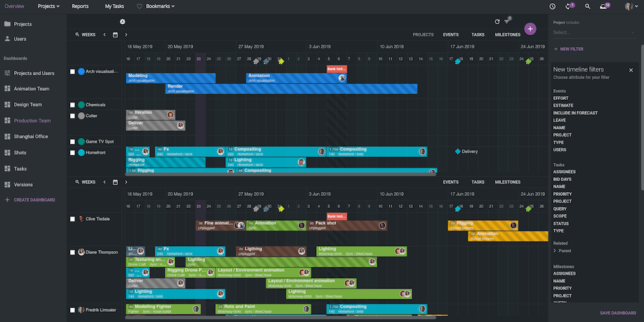Tick the Clive Tisdale checkbox
The height and width of the screenshot is (322, 644).
tap(72, 219)
